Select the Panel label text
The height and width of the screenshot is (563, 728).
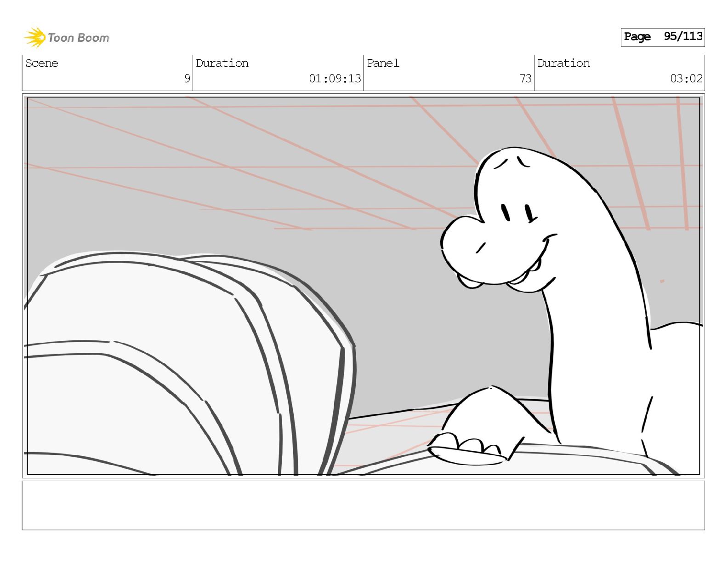[383, 63]
